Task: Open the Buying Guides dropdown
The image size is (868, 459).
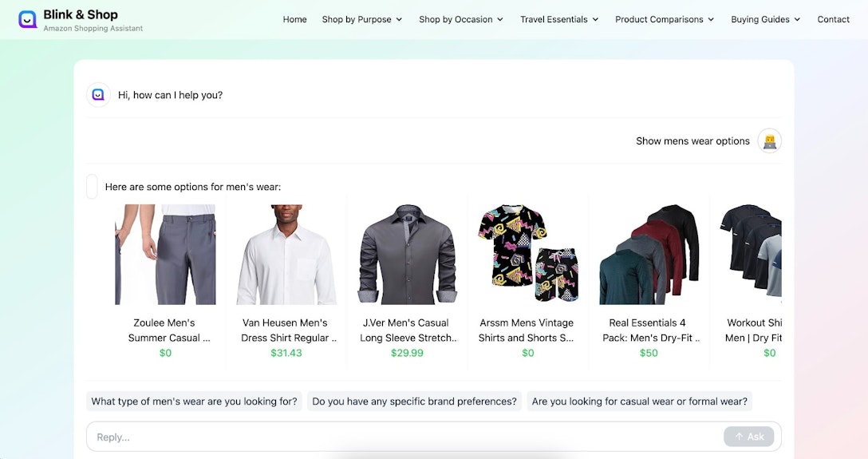Action: pyautogui.click(x=765, y=19)
